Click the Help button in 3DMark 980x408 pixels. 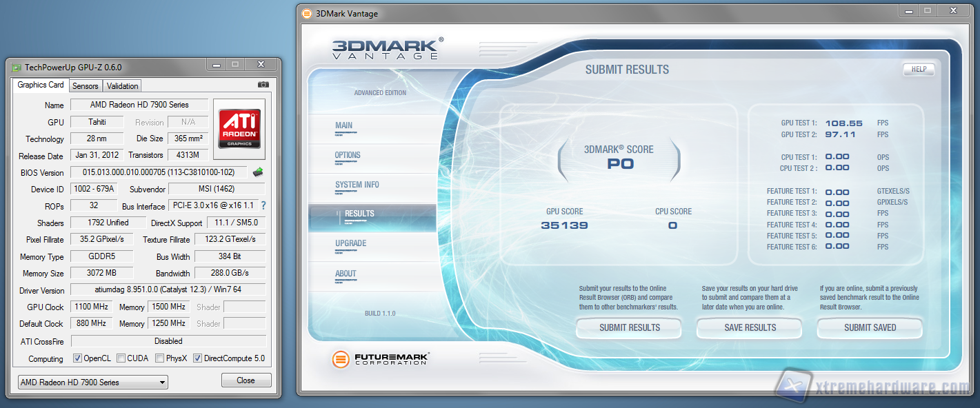tap(919, 70)
